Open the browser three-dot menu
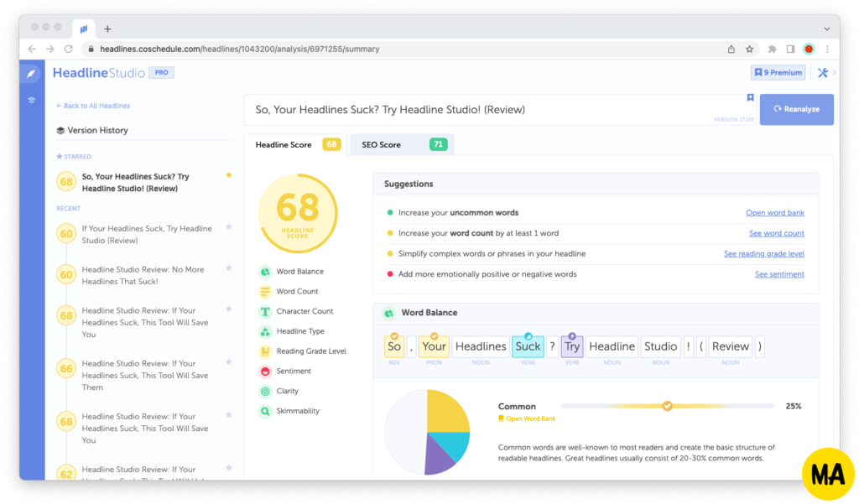 [827, 49]
